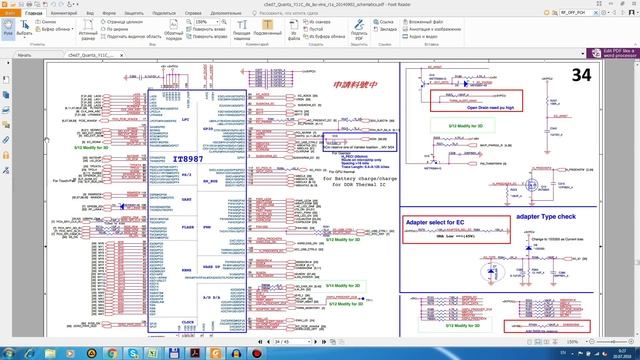Open the Поделиться (Share) tab
640x360 pixels.
(164, 13)
